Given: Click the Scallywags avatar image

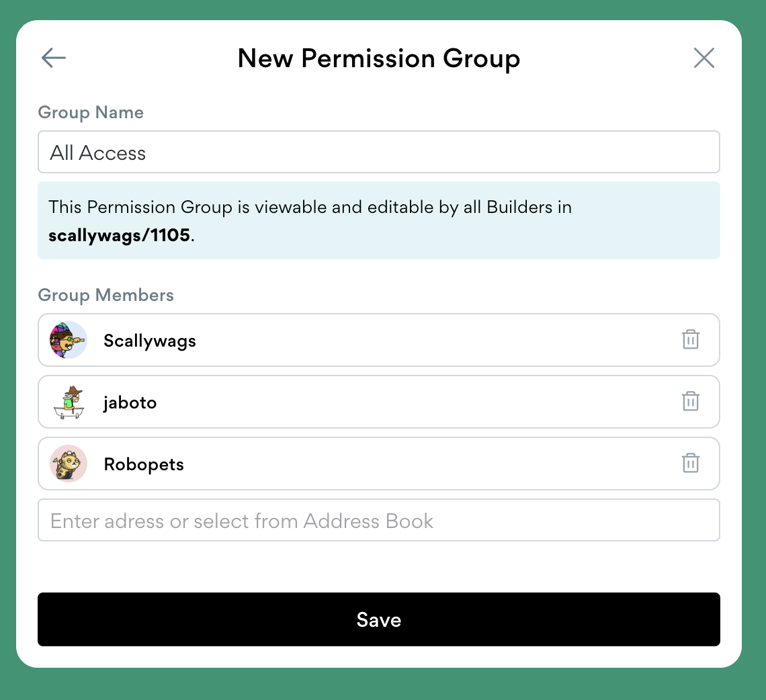Looking at the screenshot, I should (69, 340).
